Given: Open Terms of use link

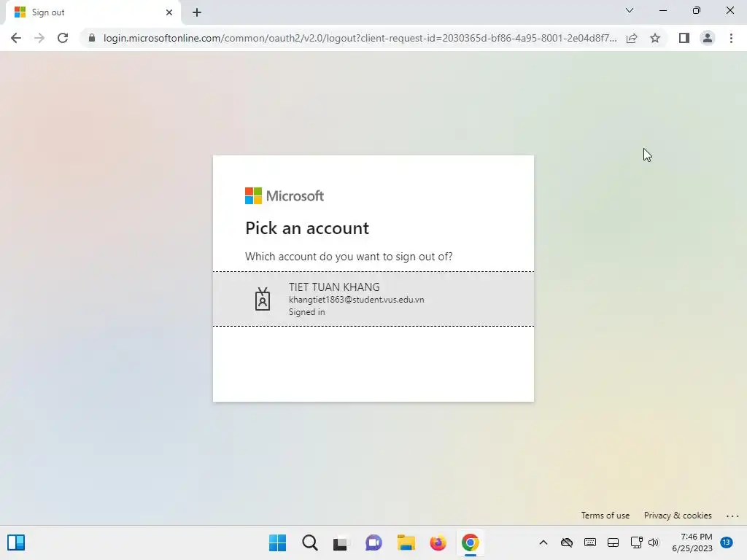Looking at the screenshot, I should click(x=605, y=516).
